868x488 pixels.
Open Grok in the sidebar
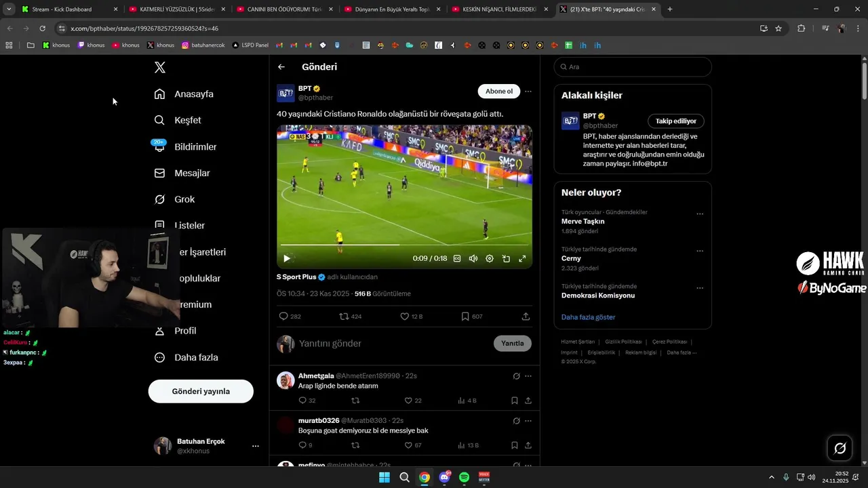[174, 199]
